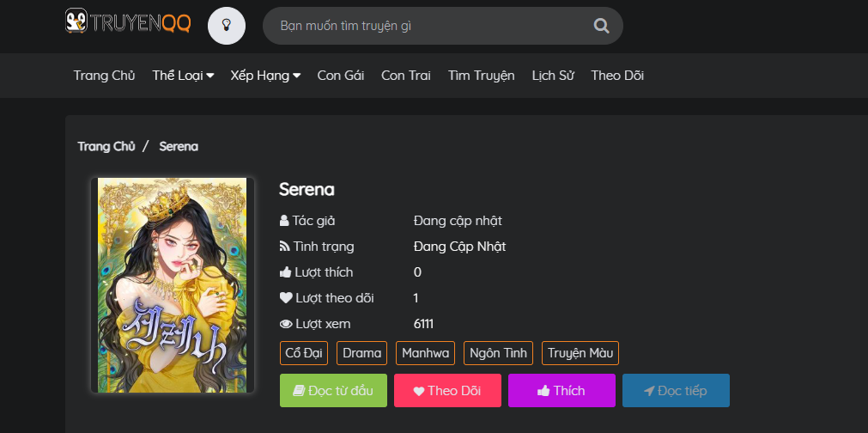The image size is (868, 433).
Task: Click the TruyenQQ penguin logo
Action: tap(128, 21)
